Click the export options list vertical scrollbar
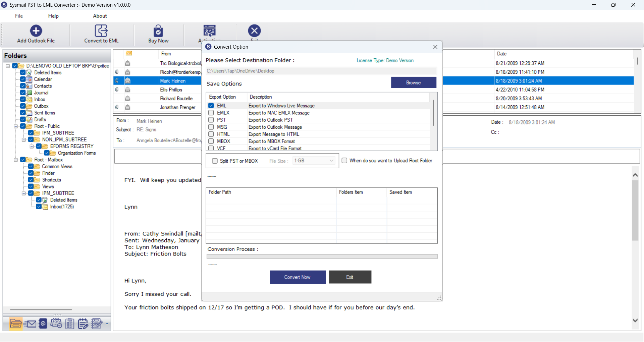The height and width of the screenshot is (342, 644). [433, 113]
